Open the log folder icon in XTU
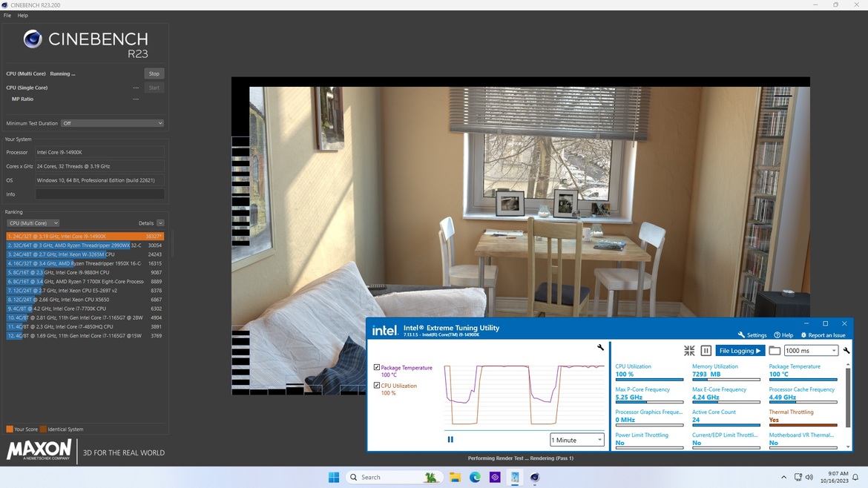Image resolution: width=868 pixels, height=488 pixels. (775, 350)
